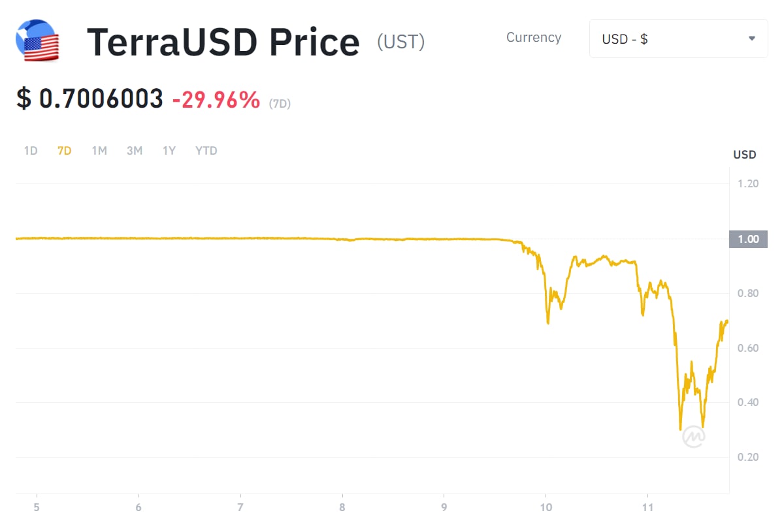
Task: Click the 1.00 price axis marker
Action: pyautogui.click(x=748, y=239)
